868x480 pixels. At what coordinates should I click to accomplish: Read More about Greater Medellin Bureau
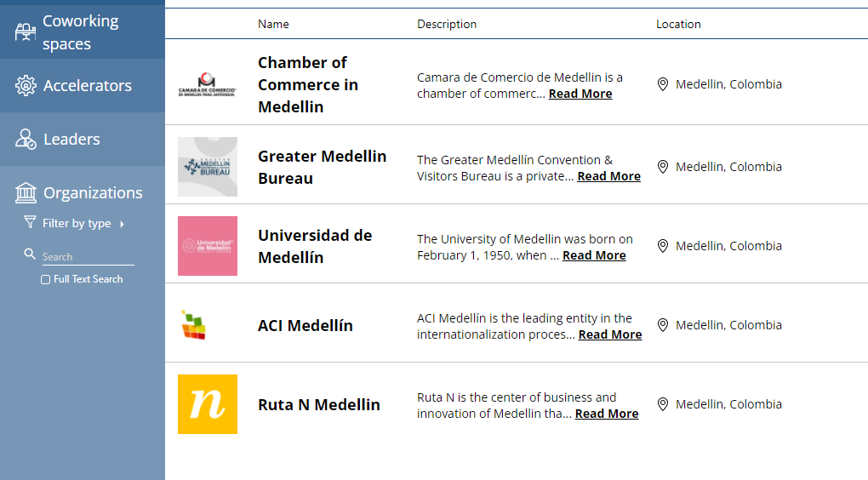coord(608,176)
